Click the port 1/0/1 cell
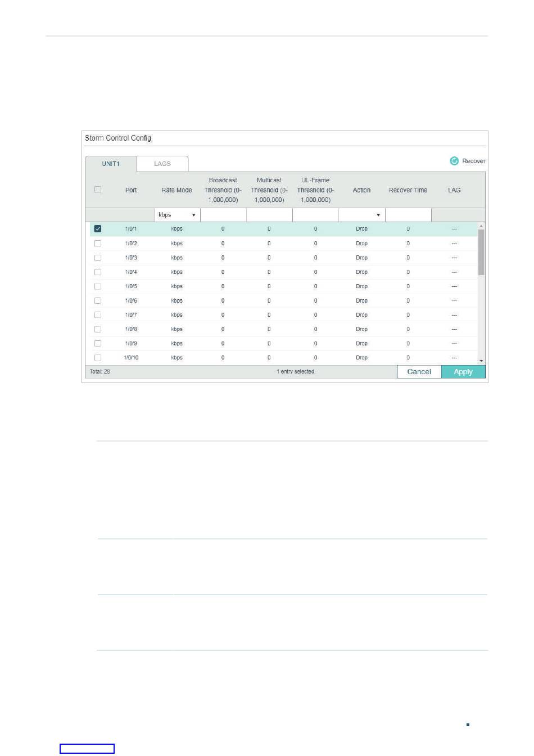This screenshot has height=756, width=534. 131,229
